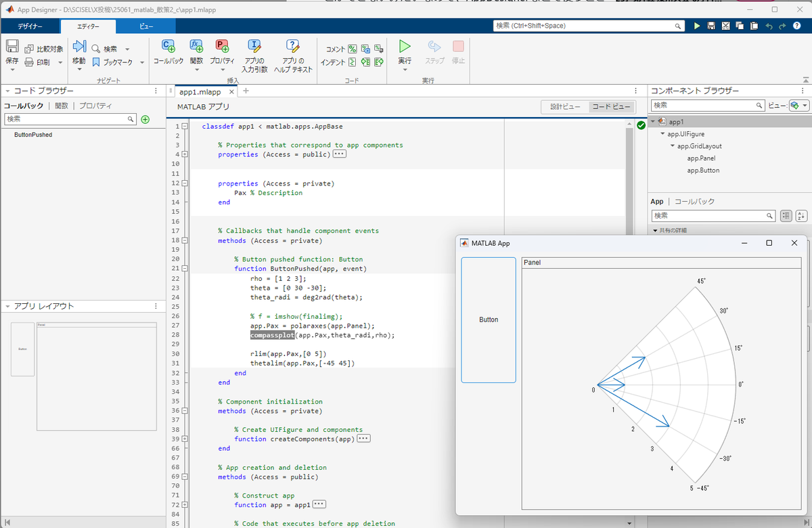The image size is (812, 528).
Task: Click the green check code analyzer status icon
Action: [641, 125]
